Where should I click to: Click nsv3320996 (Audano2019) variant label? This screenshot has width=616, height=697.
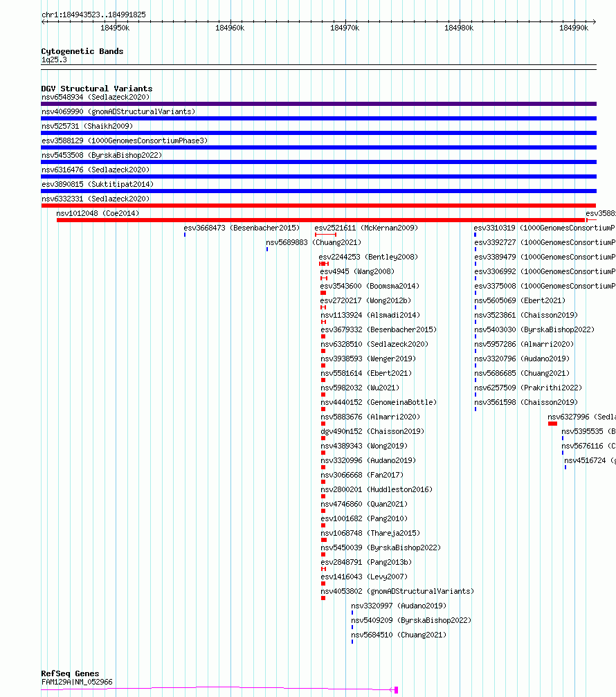click(x=368, y=460)
